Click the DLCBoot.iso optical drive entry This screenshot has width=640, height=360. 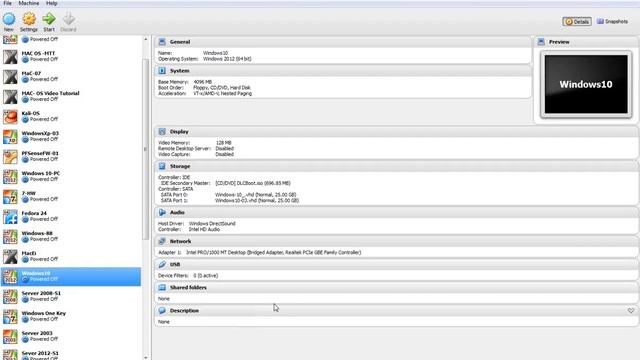[x=253, y=183]
